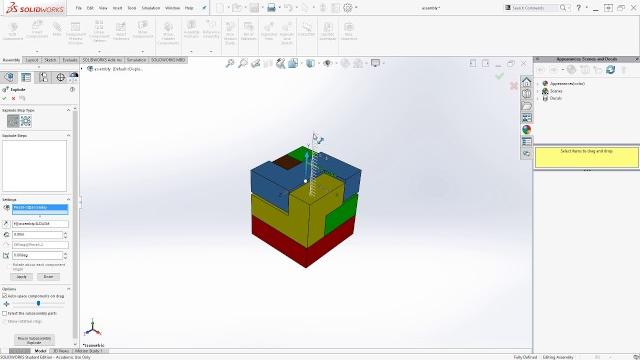Open the ConfigurationManager tab icon
The image size is (640, 360).
point(43,77)
